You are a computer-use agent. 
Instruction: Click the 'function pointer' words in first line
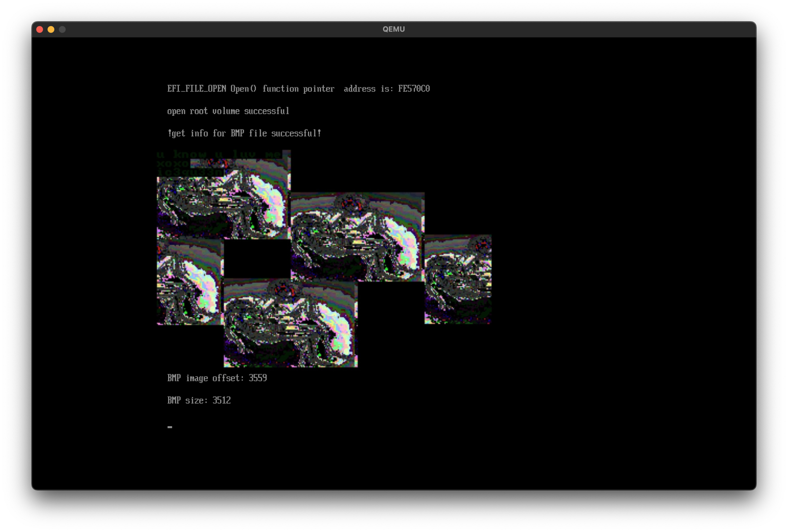(x=298, y=89)
